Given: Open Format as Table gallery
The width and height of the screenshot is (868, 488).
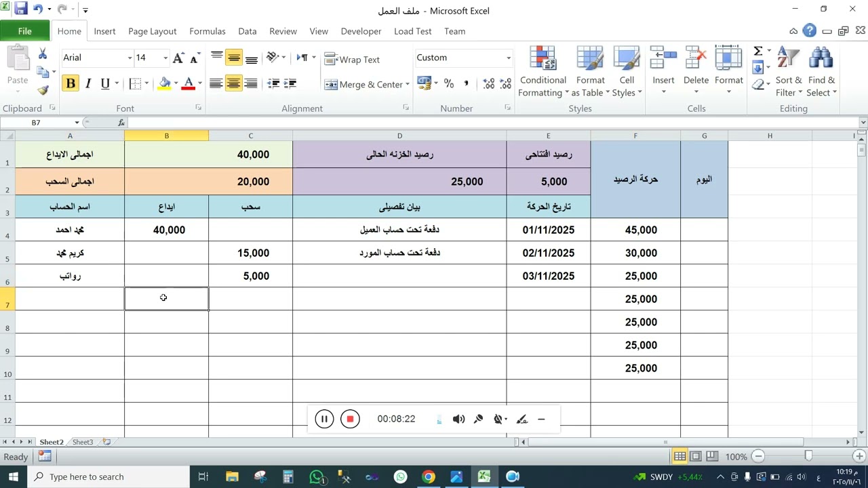Looking at the screenshot, I should click(x=590, y=72).
